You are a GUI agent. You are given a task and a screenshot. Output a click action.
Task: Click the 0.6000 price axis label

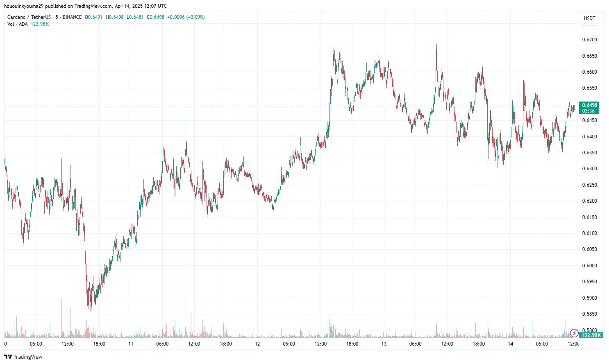(x=589, y=266)
